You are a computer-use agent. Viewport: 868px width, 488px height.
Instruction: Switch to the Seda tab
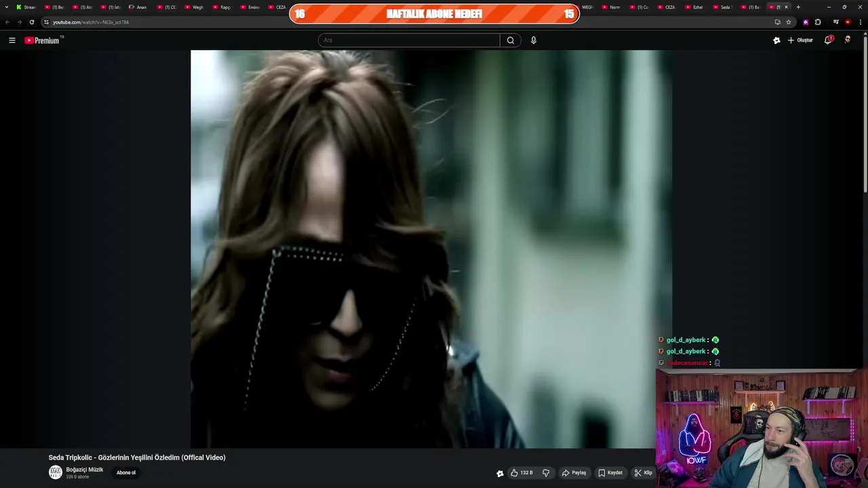pos(722,7)
